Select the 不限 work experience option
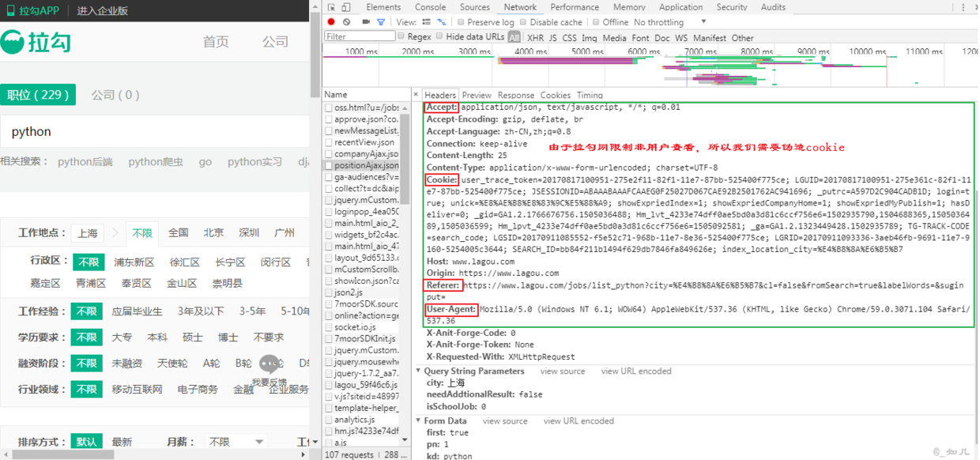The image size is (980, 460). (x=86, y=311)
